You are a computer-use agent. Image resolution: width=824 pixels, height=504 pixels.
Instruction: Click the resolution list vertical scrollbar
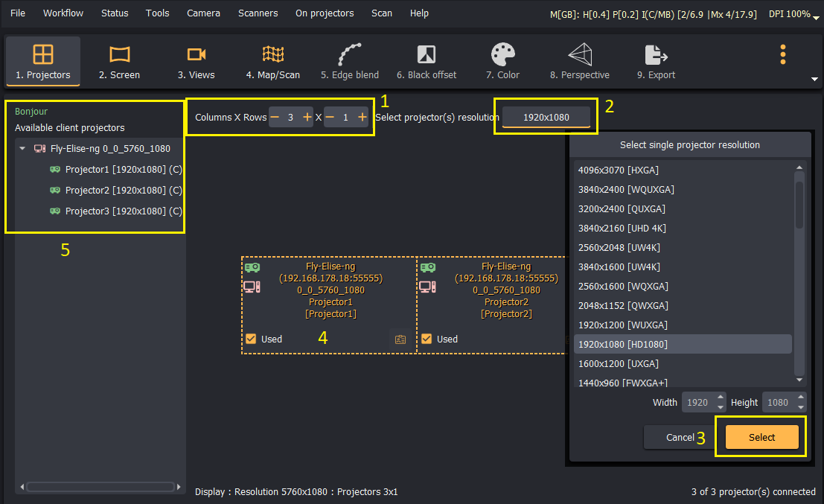[x=799, y=205]
